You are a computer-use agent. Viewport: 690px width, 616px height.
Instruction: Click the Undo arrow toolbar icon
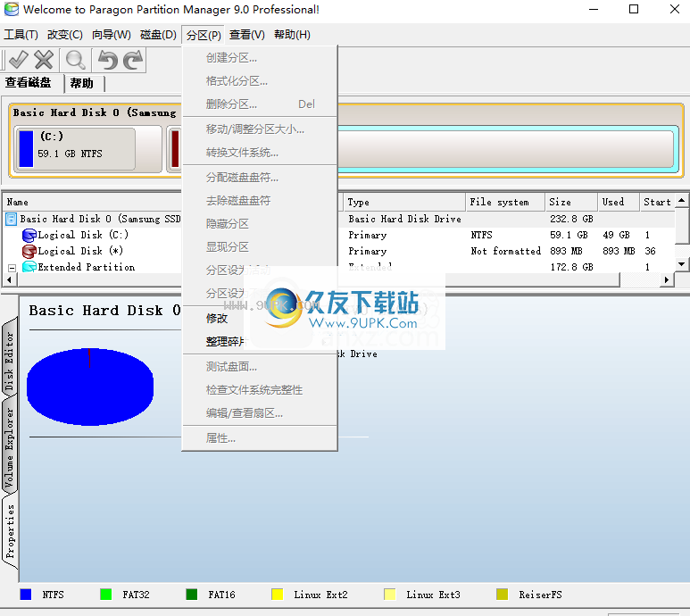[x=108, y=60]
